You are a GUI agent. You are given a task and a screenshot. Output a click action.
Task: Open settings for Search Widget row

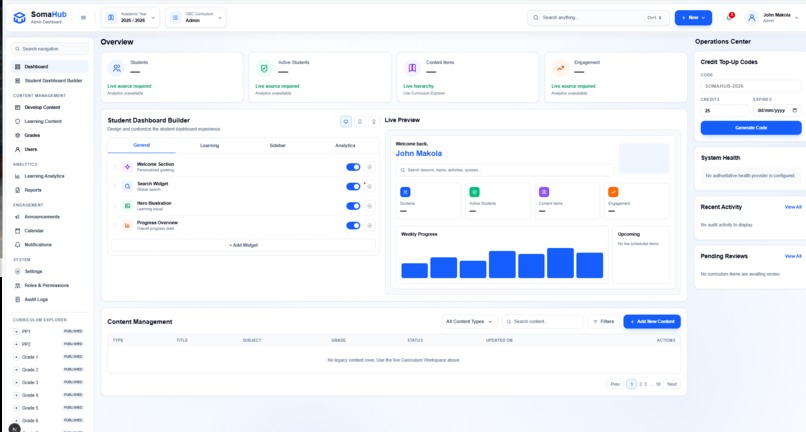(x=369, y=187)
